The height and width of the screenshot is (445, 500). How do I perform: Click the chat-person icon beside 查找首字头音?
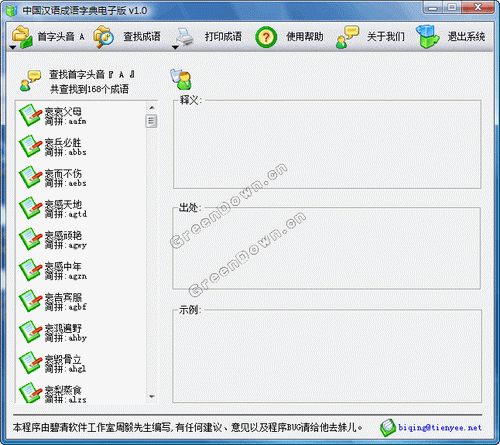[30, 81]
